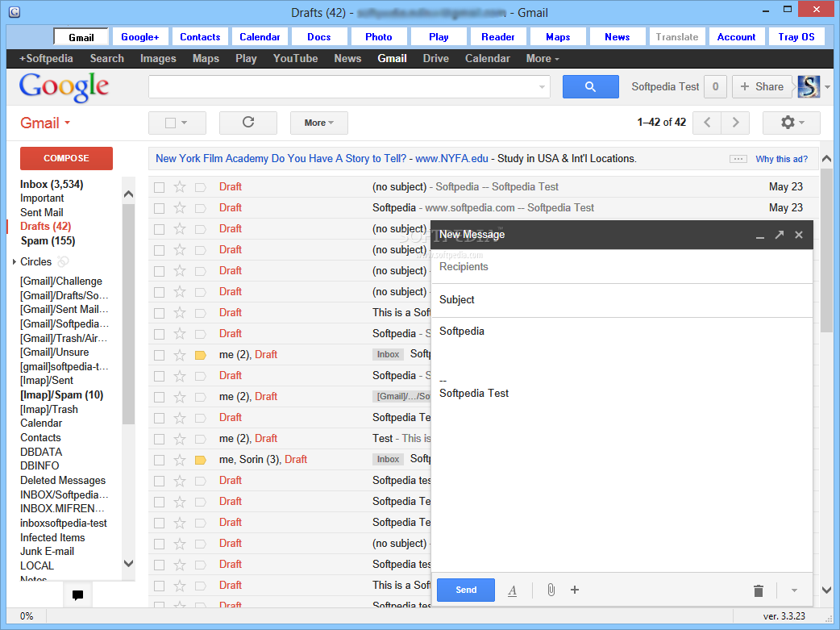Open the select-all dropdown arrow

coord(185,123)
